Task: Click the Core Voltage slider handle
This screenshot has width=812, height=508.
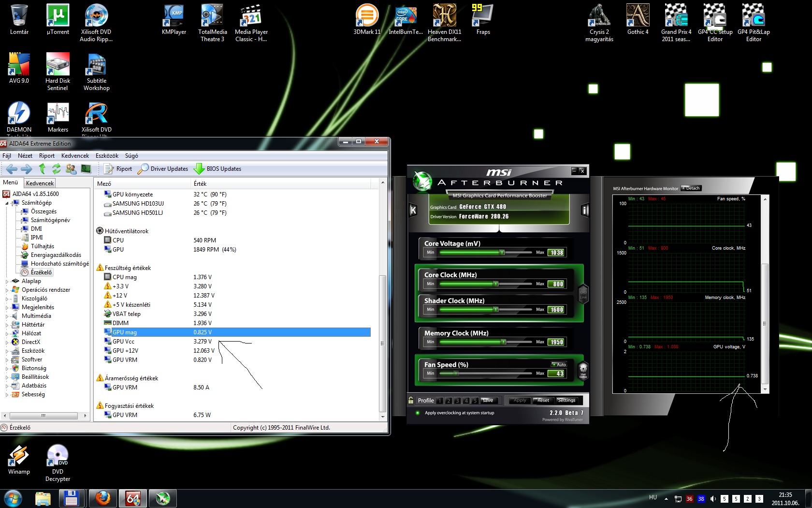Action: point(502,253)
